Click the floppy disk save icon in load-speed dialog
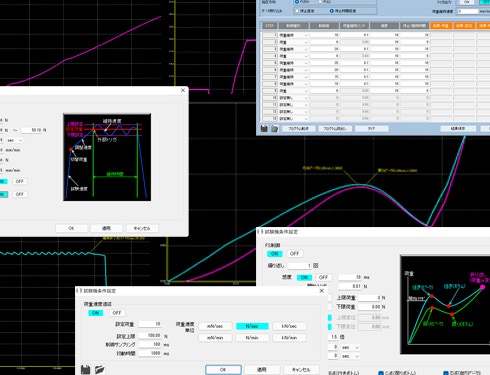Screen dimensions: 490x375 pos(85,369)
